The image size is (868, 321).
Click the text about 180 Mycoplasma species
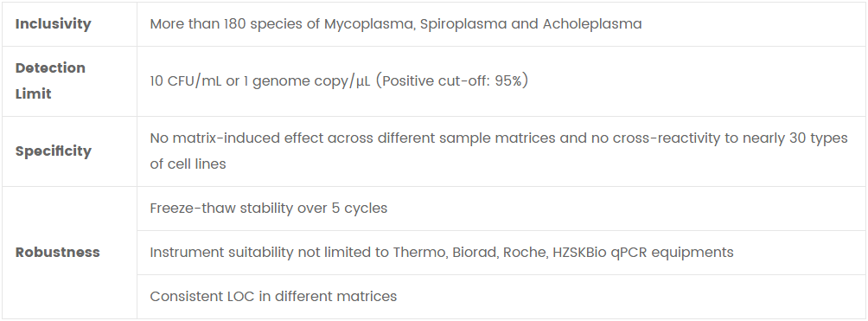click(396, 24)
